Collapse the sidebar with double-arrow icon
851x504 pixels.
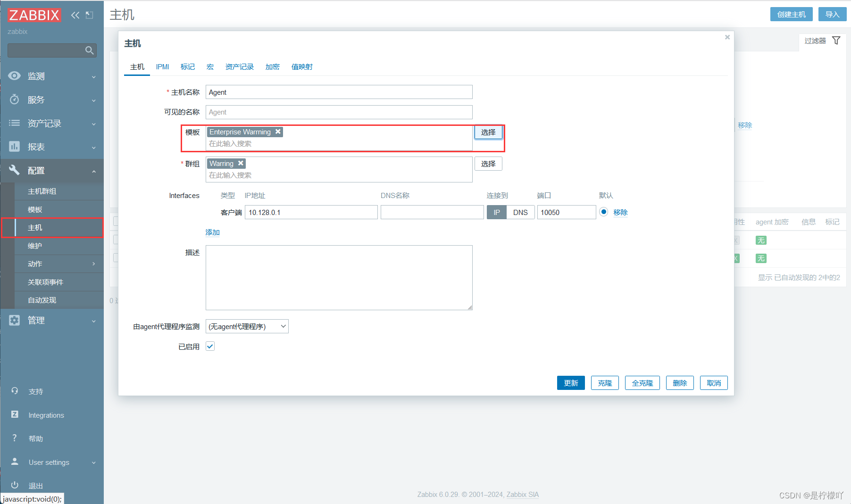pos(75,15)
